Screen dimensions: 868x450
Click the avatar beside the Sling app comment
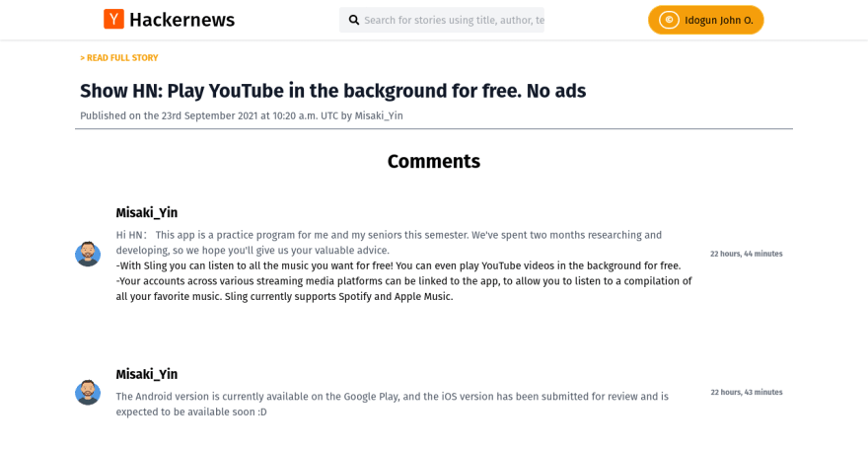(x=88, y=254)
